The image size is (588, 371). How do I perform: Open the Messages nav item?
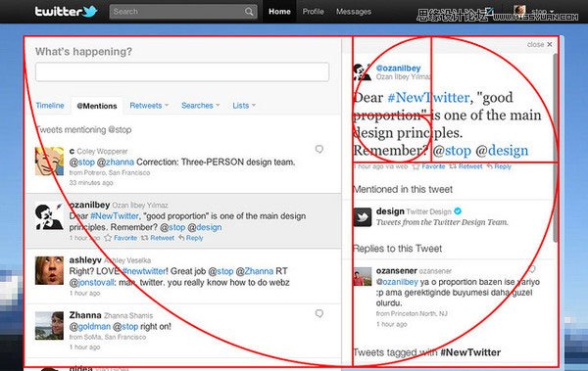(354, 12)
